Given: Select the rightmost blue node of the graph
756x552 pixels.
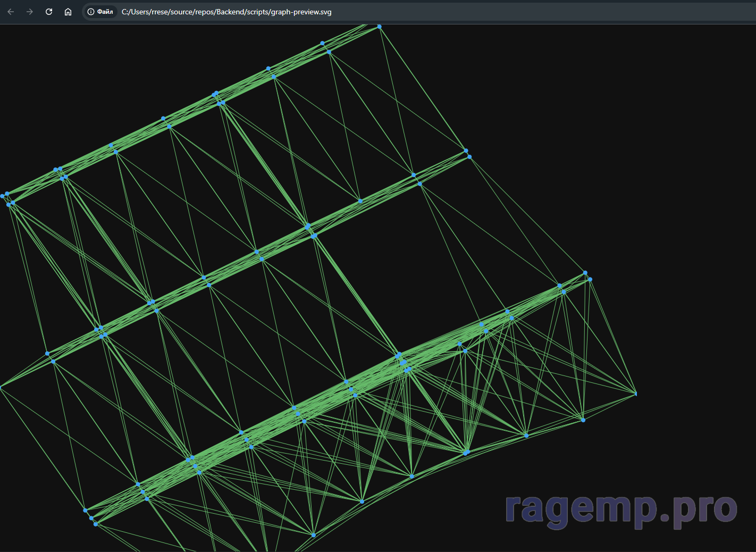Looking at the screenshot, I should pyautogui.click(x=636, y=394).
